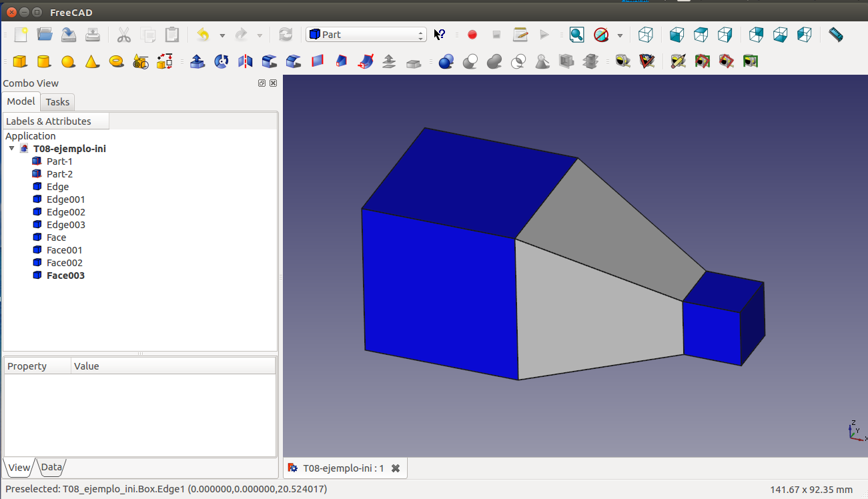Toggle the draw style icon
Screen dimensions: 868x499
coord(601,35)
